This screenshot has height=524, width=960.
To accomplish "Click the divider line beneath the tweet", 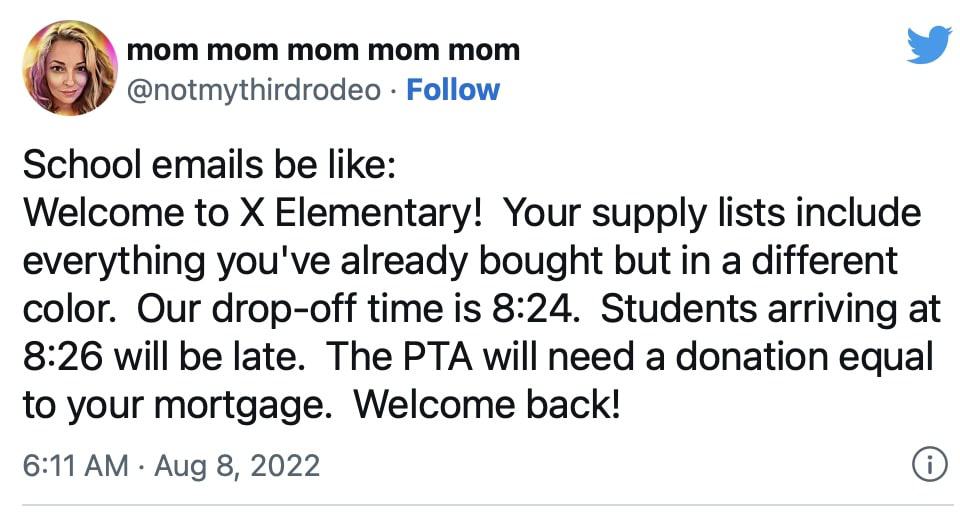I will (487, 506).
